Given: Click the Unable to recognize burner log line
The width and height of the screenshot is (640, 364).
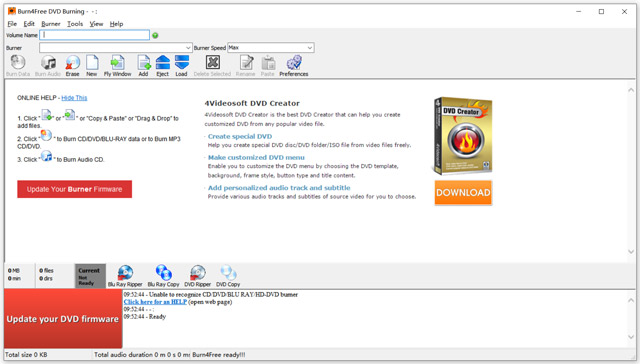Looking at the screenshot, I should pyautogui.click(x=211, y=295).
